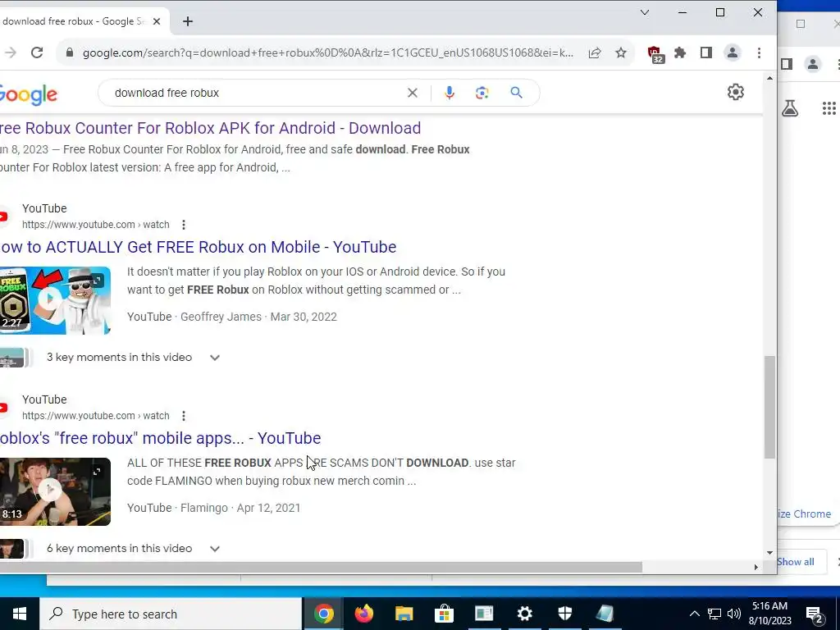The height and width of the screenshot is (630, 840).
Task: Click the horizontal scrollbar thumb
Action: (x=322, y=567)
